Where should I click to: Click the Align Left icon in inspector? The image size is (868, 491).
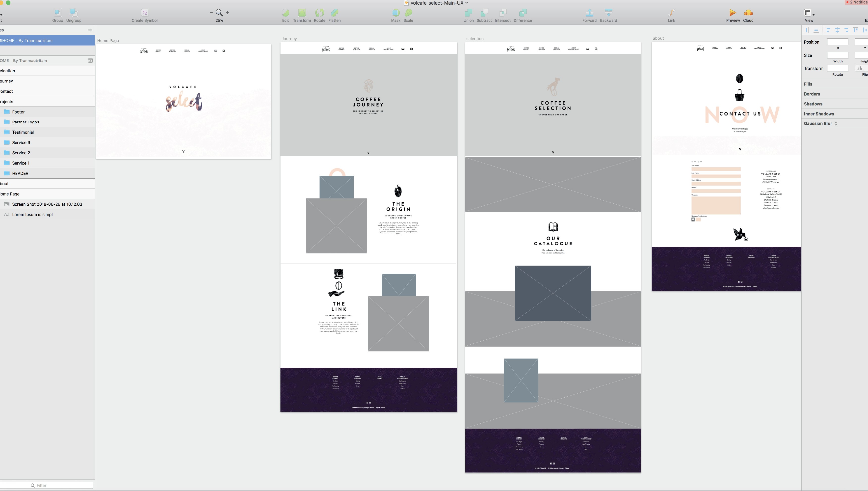[x=828, y=30]
